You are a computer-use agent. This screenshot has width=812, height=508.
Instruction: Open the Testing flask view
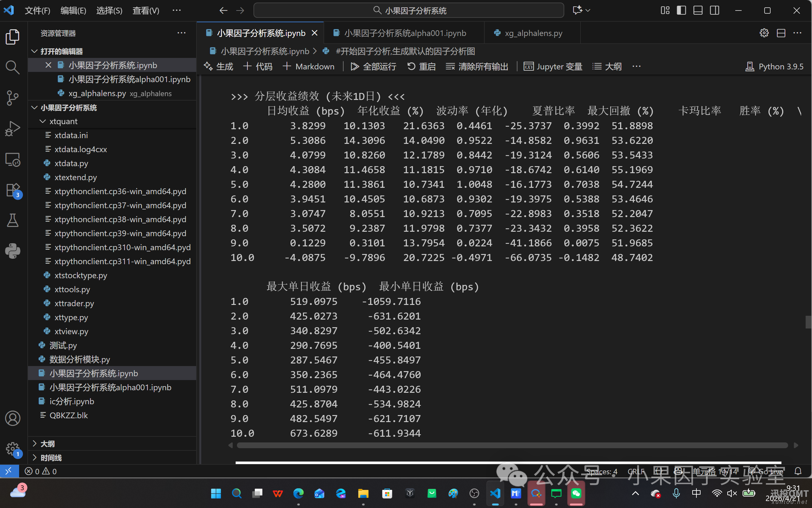coord(12,220)
